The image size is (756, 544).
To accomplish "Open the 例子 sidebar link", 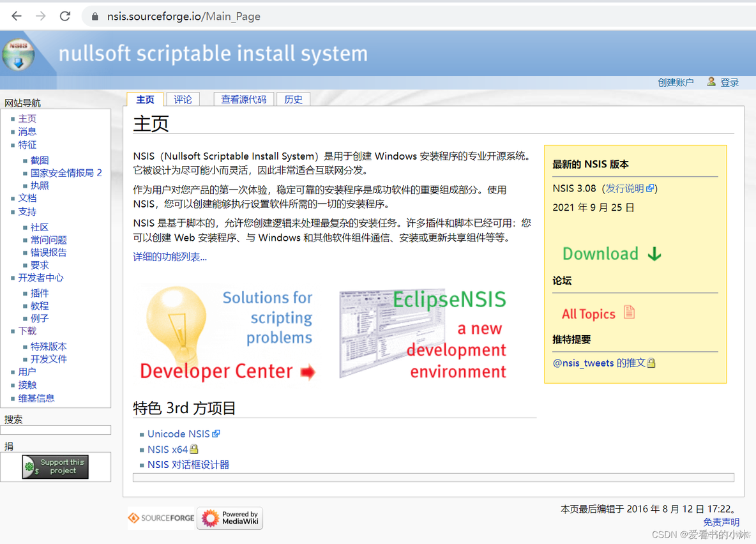I will pos(40,319).
